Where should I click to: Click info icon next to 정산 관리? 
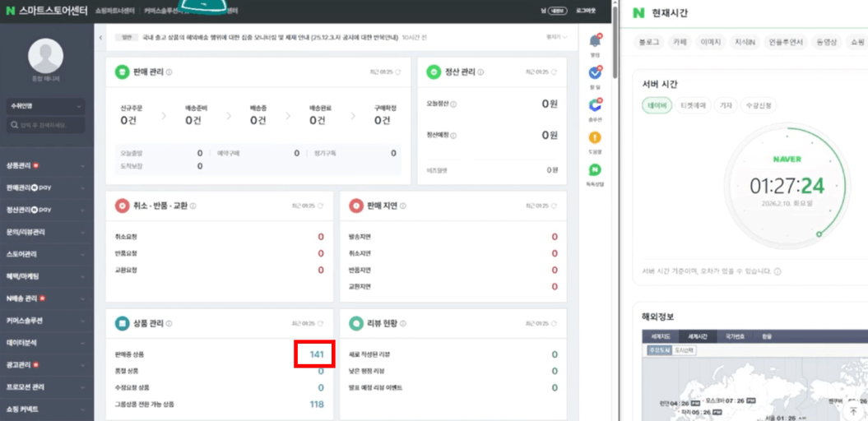[483, 72]
